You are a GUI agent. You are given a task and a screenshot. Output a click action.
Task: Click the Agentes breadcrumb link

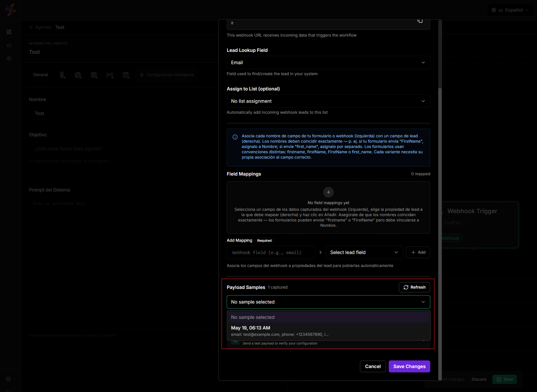43,27
